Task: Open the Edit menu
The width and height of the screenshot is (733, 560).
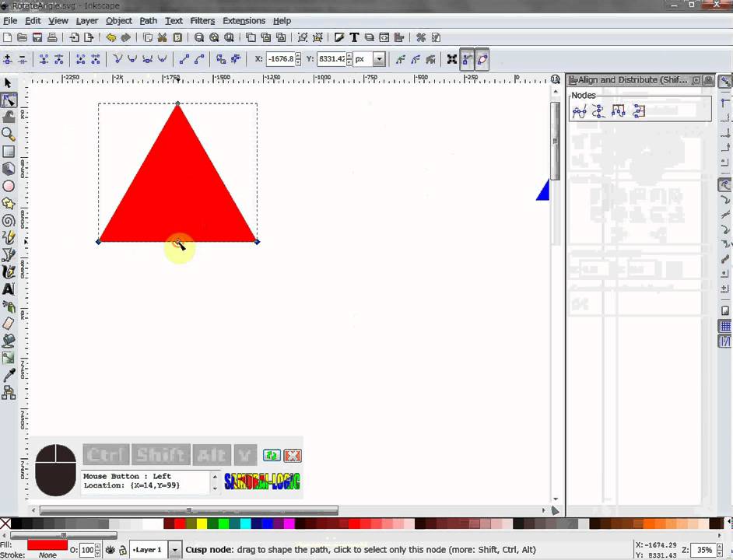Action: tap(33, 20)
